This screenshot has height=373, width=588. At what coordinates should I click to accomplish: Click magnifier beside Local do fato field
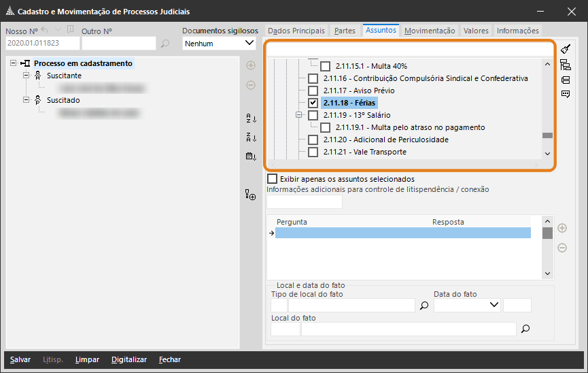coord(525,329)
